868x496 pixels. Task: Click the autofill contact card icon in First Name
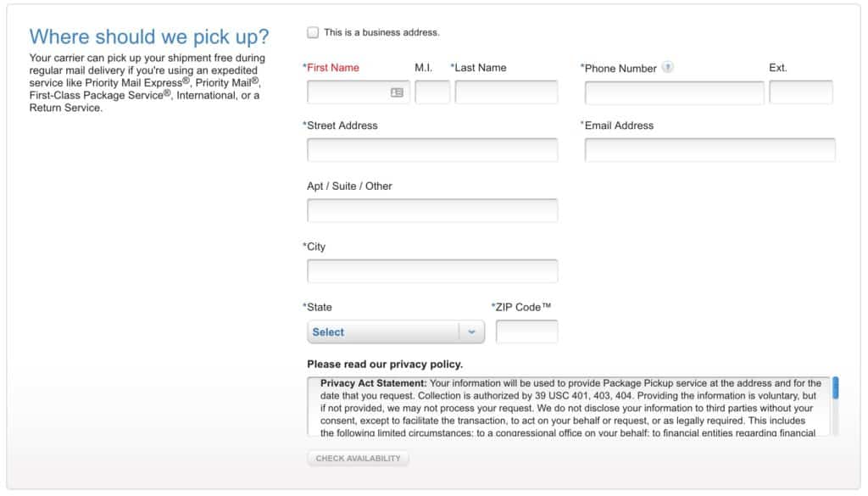pos(397,92)
